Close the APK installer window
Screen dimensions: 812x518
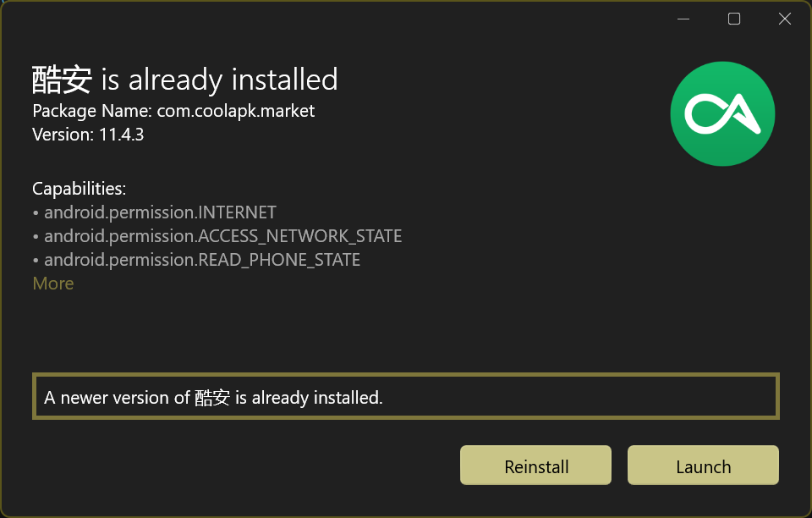(784, 18)
